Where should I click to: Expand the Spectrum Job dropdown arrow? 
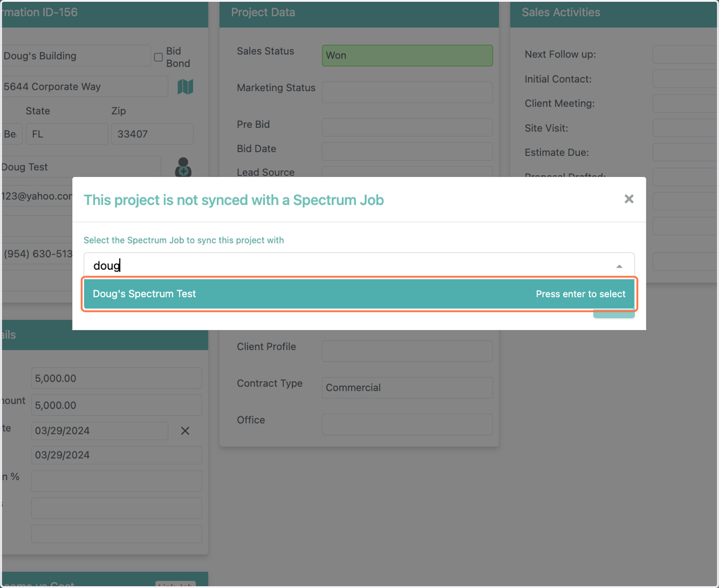pyautogui.click(x=620, y=266)
